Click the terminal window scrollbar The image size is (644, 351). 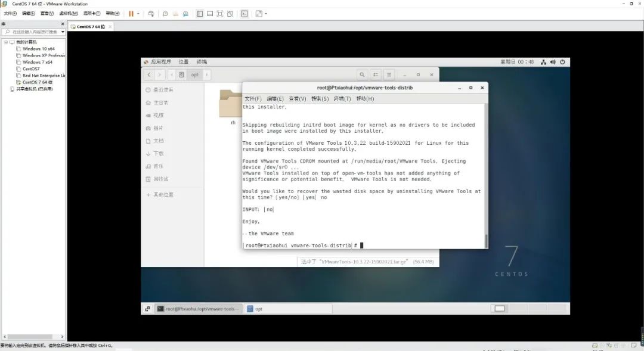(487, 241)
